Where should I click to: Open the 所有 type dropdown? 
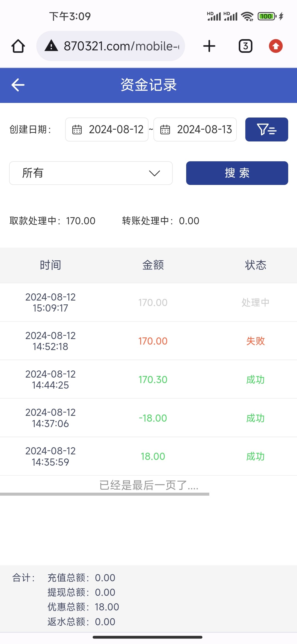pos(91,173)
